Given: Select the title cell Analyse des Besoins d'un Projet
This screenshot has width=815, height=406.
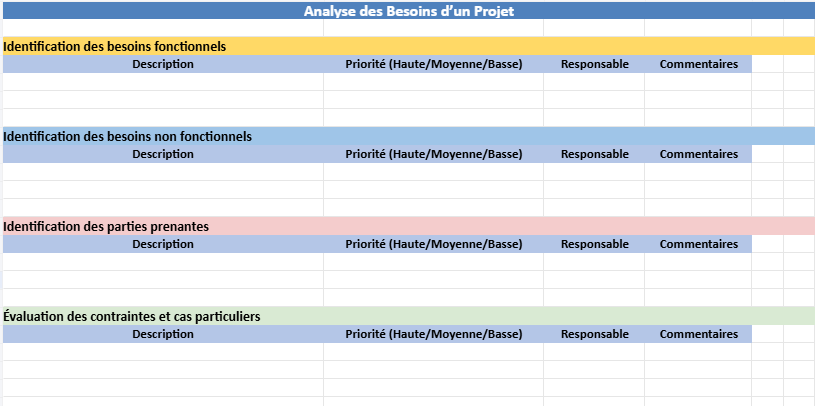Looking at the screenshot, I should [409, 11].
